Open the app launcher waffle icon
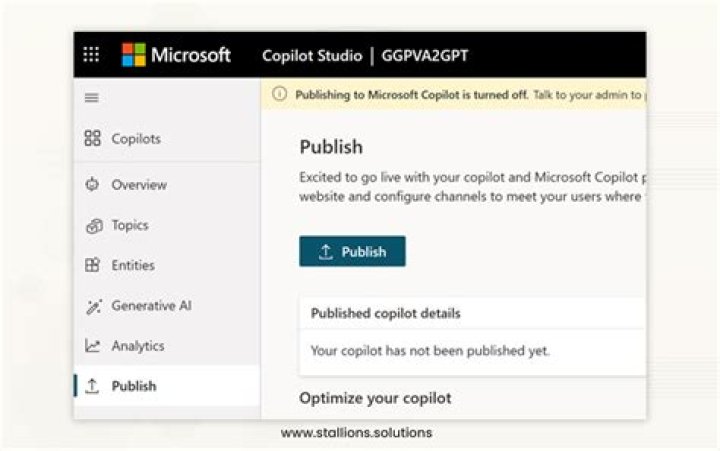Screen dimensions: 720x451 click(x=91, y=55)
